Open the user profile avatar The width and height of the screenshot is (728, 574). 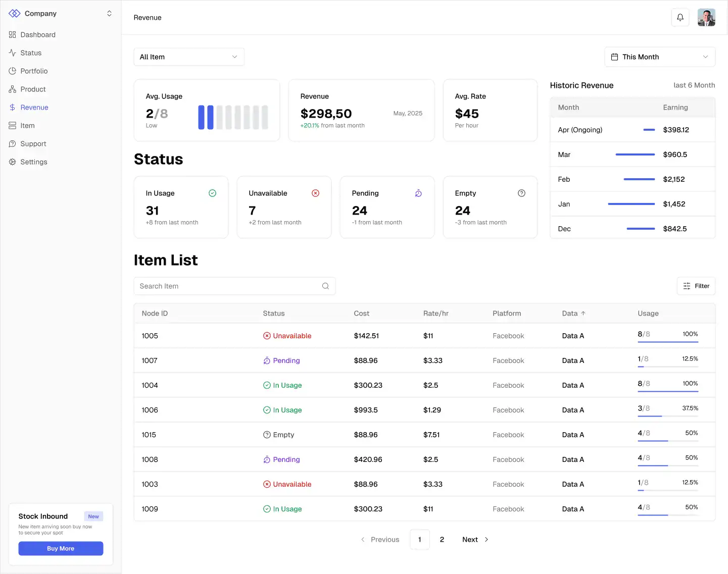[x=706, y=17]
